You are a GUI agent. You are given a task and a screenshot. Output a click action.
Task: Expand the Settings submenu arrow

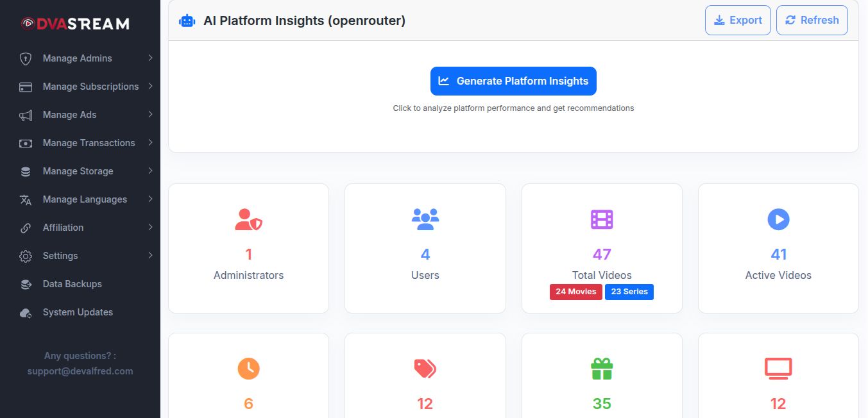150,256
